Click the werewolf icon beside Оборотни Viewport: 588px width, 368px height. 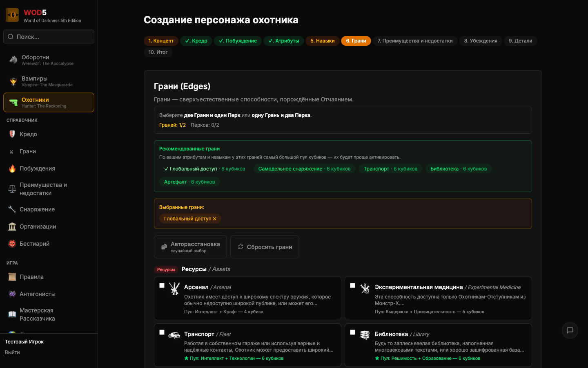click(x=13, y=60)
